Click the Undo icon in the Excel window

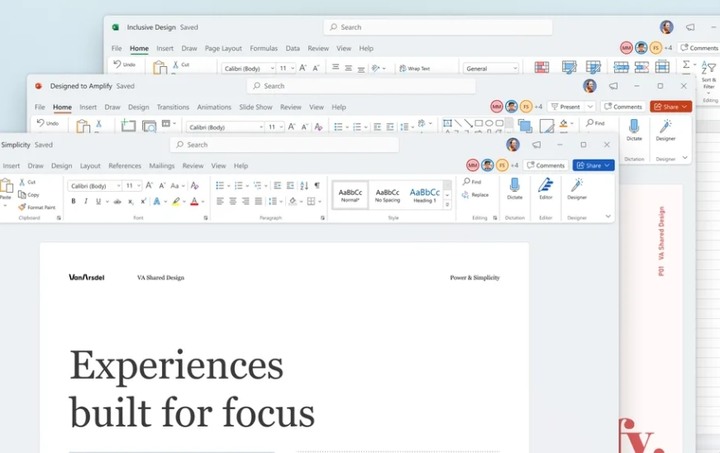(x=117, y=64)
